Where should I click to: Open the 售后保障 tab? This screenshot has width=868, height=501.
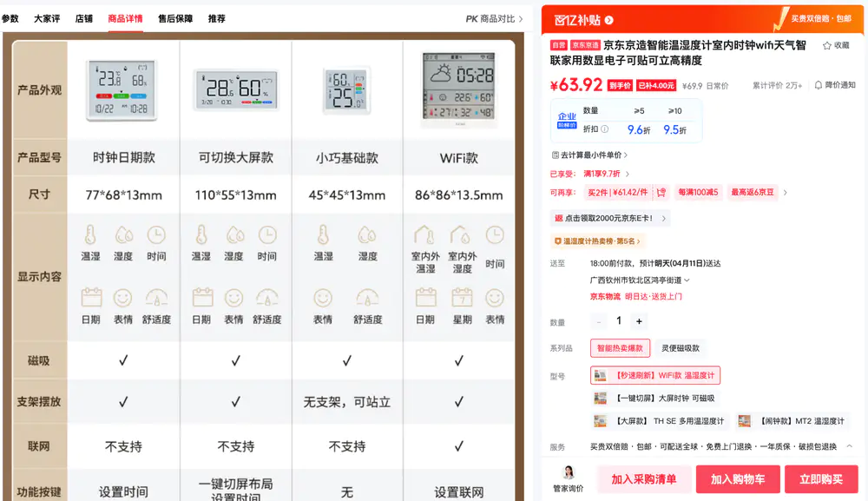175,19
